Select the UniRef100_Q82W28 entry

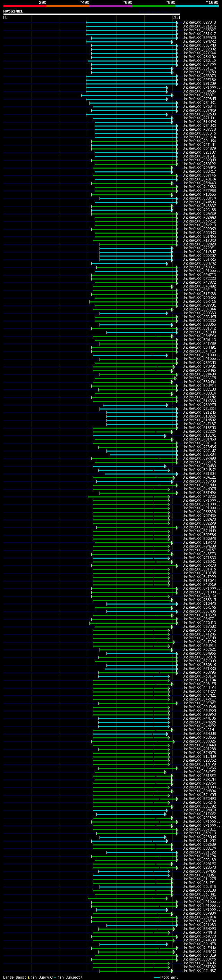coord(199,244)
